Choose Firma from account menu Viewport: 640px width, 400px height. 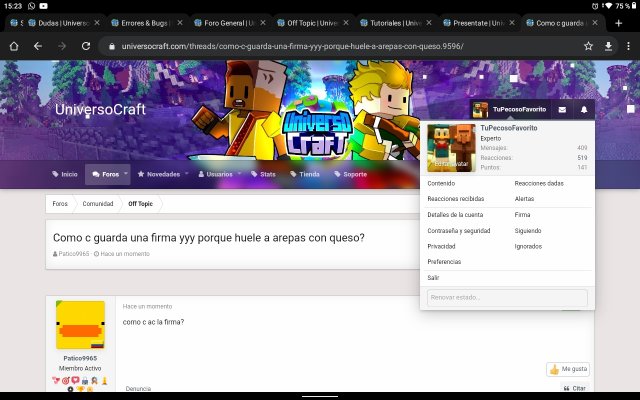[522, 214]
